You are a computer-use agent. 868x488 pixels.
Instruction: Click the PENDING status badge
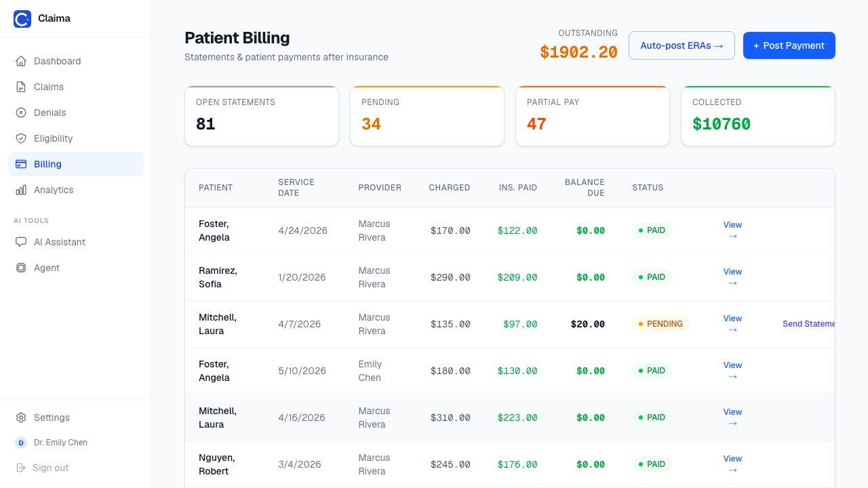pos(660,324)
